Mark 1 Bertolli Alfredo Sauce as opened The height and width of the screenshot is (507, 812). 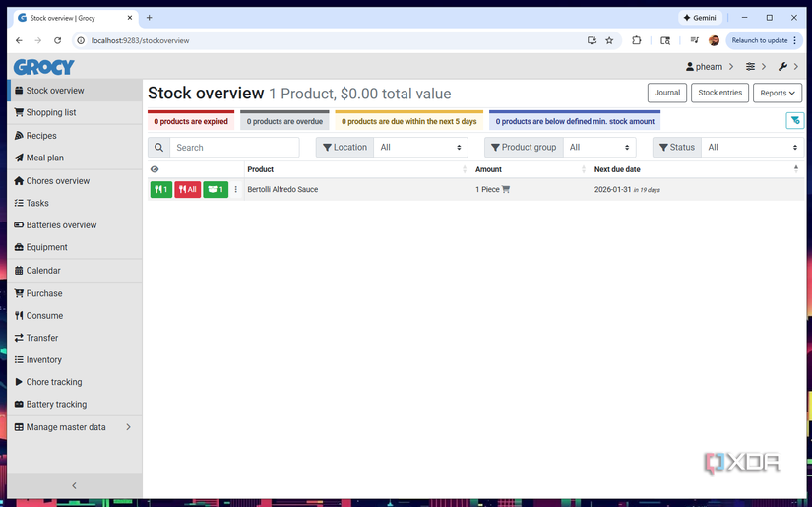[x=216, y=190]
